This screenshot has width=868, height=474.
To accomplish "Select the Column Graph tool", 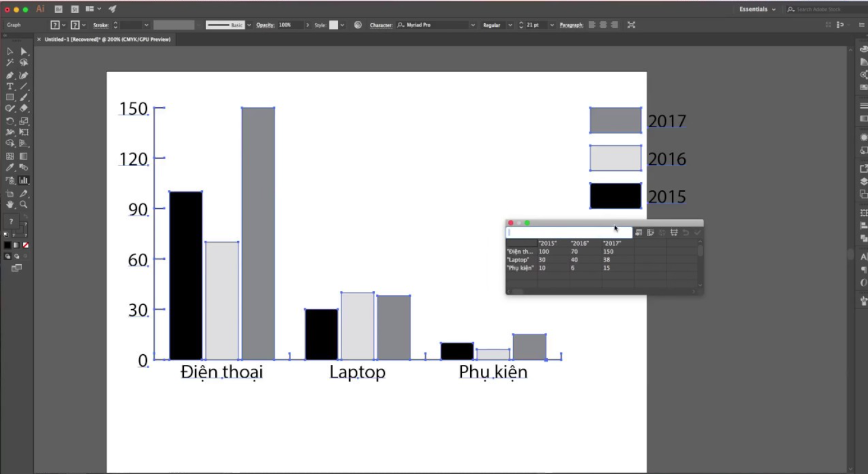I will click(x=24, y=180).
